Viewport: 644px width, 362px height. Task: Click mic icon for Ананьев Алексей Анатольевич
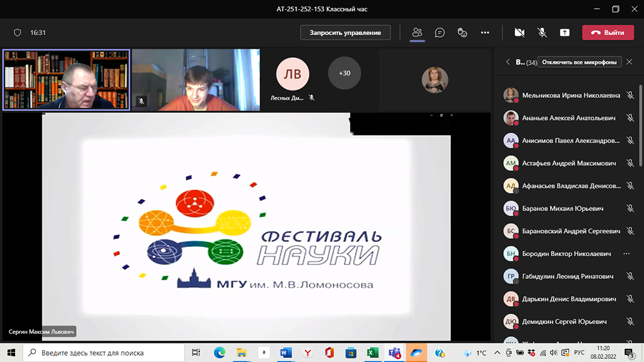[630, 118]
